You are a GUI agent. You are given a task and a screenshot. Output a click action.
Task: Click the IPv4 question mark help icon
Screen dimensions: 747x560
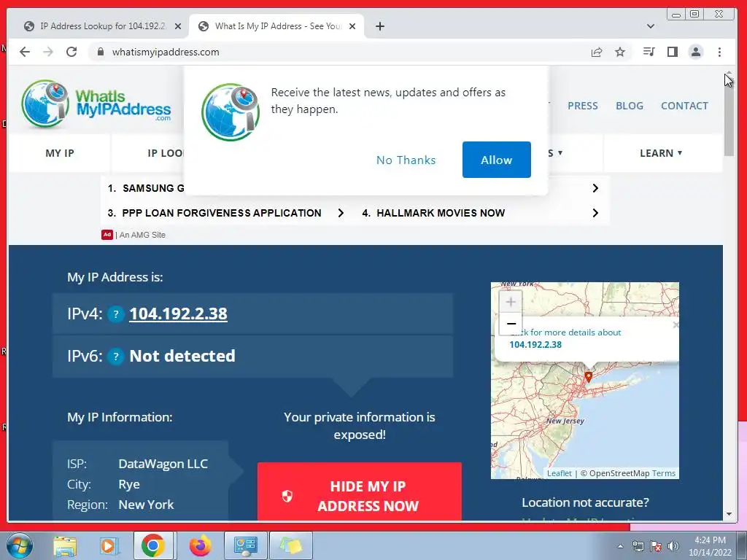tap(116, 314)
